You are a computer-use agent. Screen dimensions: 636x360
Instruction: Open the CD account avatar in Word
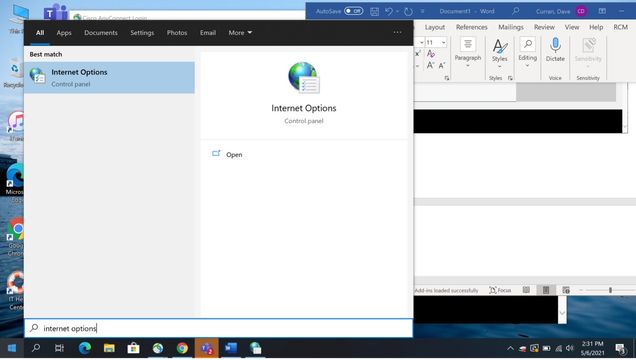tap(581, 11)
